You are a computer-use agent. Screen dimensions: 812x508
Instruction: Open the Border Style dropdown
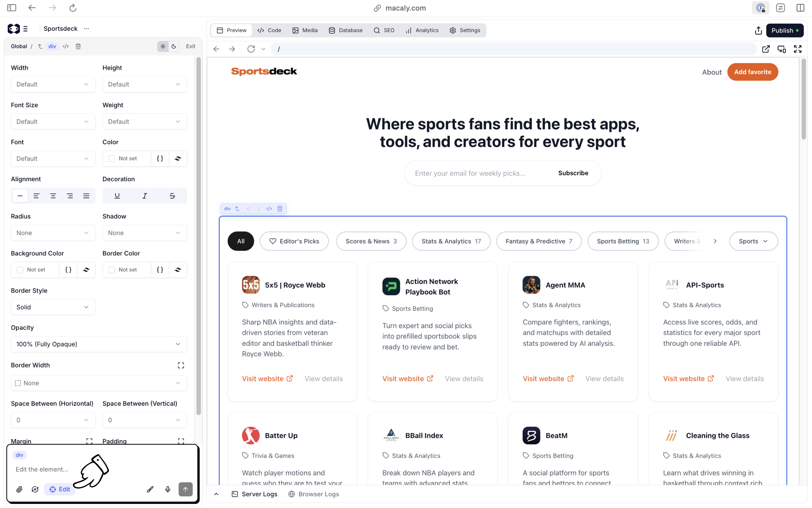pos(53,307)
